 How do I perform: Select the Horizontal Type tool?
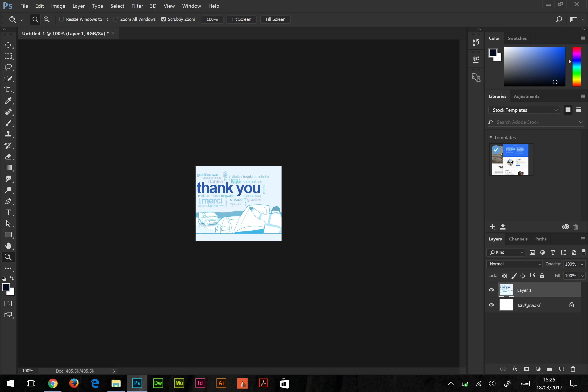[8, 213]
